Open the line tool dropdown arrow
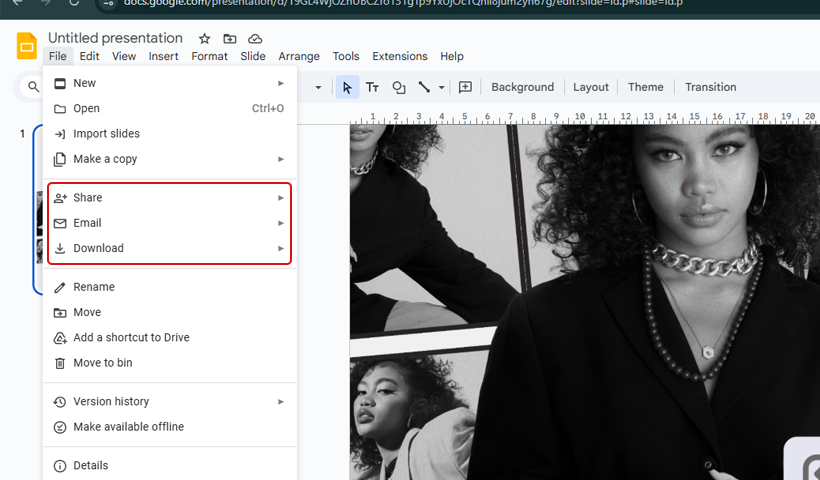The image size is (820, 480). pyautogui.click(x=441, y=87)
